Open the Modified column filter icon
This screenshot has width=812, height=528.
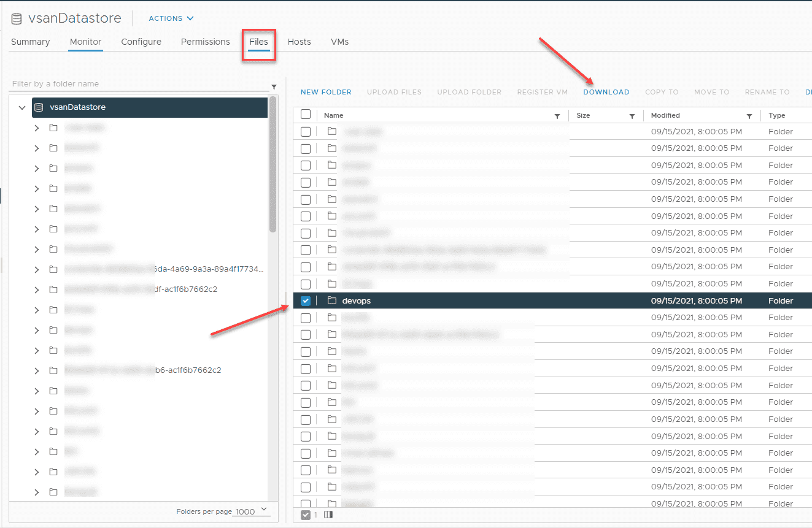(749, 117)
